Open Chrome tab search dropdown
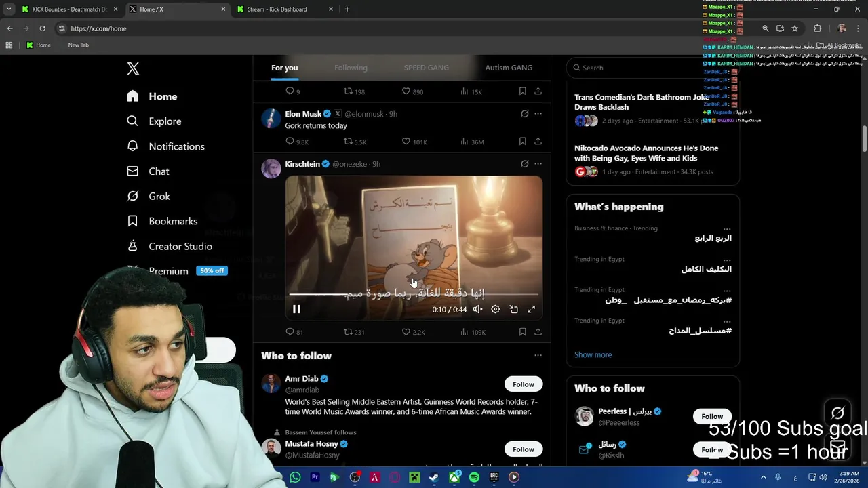The image size is (868, 488). point(9,9)
